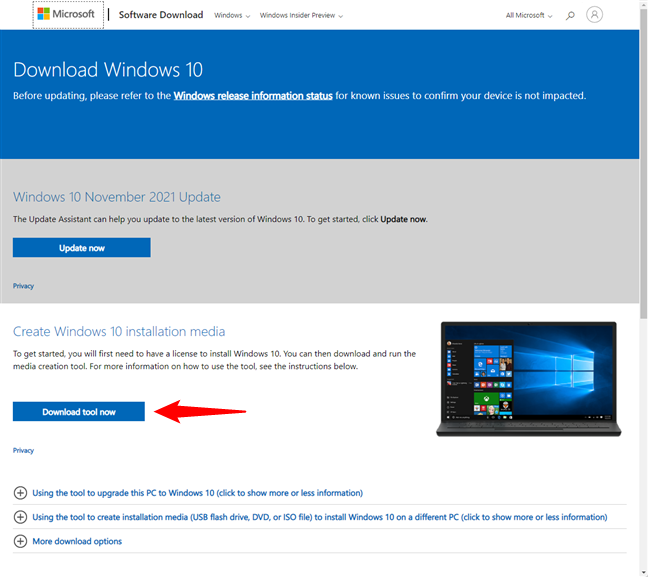Click More download options text link
The width and height of the screenshot is (648, 577).
77,541
